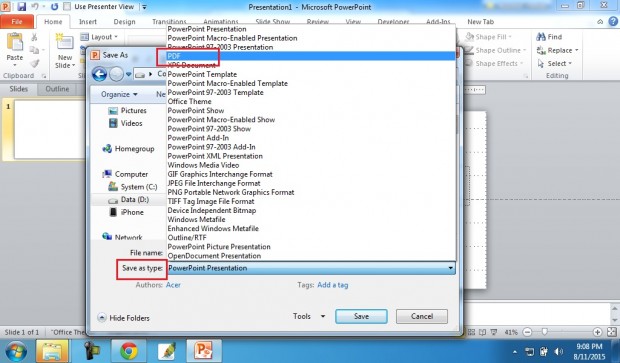Viewport: 620px width, 363px height.
Task: Click the volume speaker tray icon
Action: [558, 351]
